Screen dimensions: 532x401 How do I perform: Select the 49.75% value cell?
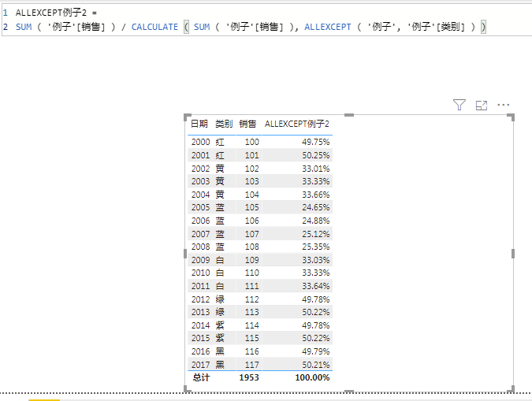(315, 142)
